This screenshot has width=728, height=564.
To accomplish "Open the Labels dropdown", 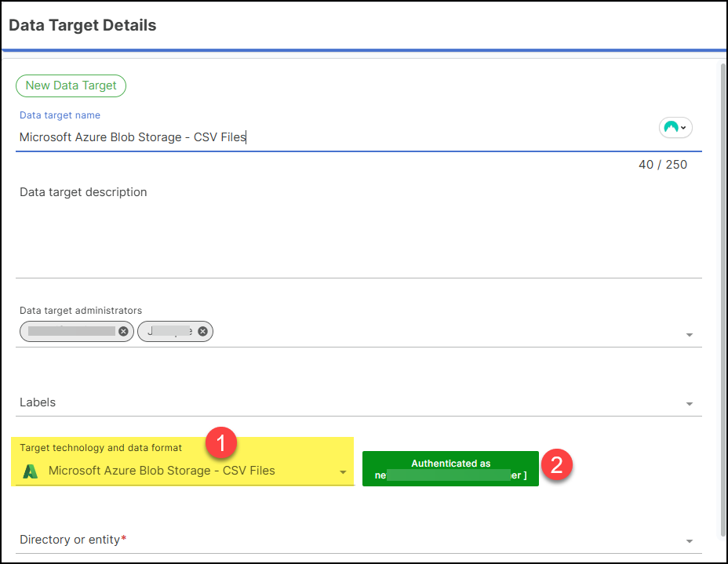I will pos(359,402).
